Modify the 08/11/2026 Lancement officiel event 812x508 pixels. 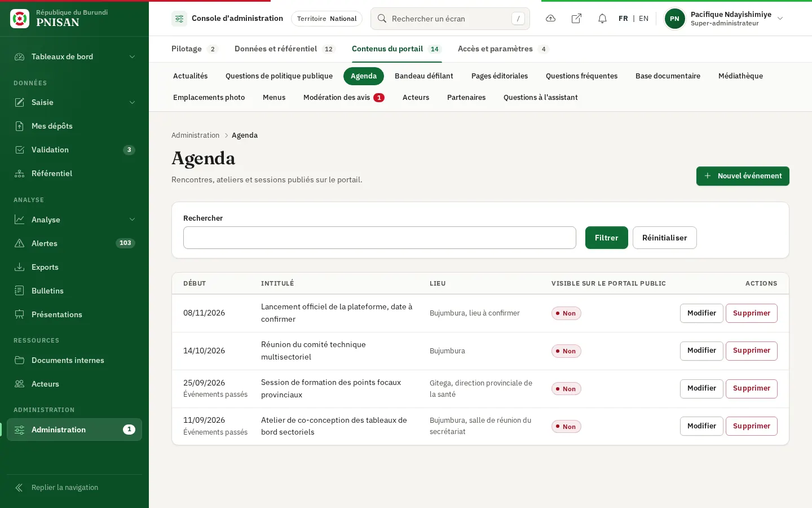701,313
